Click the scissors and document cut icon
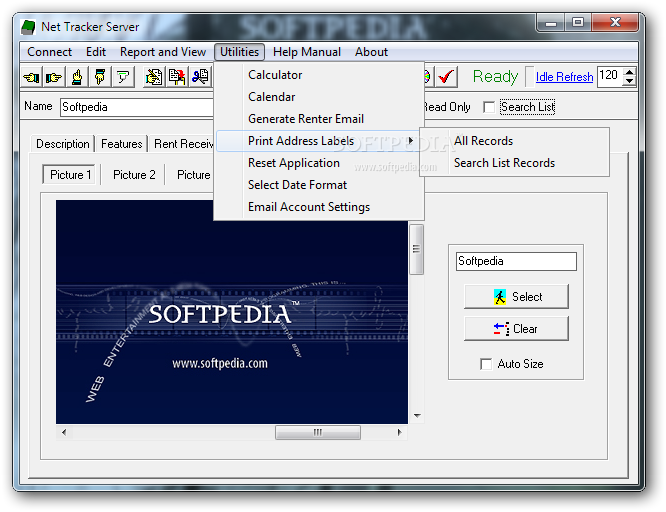The height and width of the screenshot is (512, 666). point(200,77)
